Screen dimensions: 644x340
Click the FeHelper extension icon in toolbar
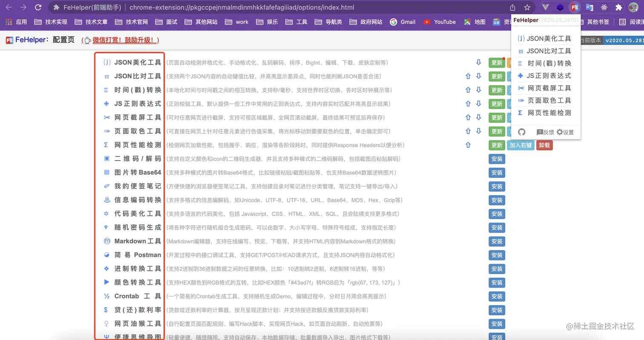tap(575, 8)
